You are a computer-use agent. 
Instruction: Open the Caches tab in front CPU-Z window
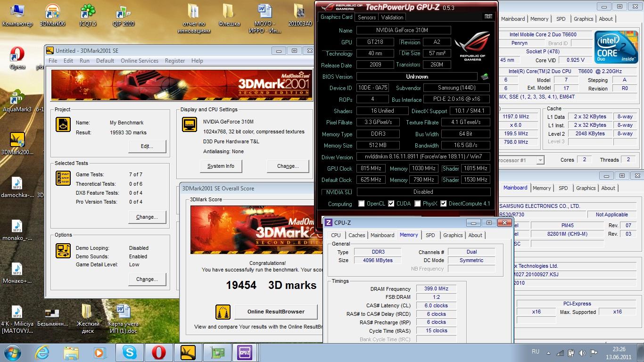click(356, 235)
